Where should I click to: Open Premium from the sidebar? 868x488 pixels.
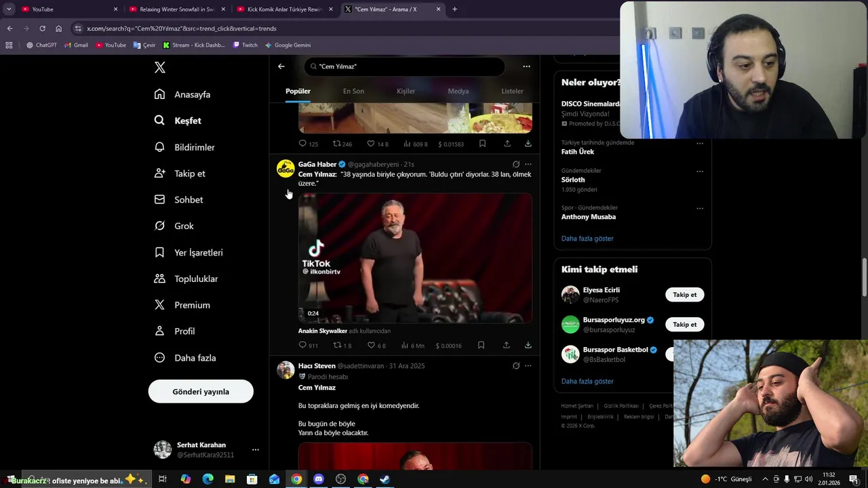[183, 305]
